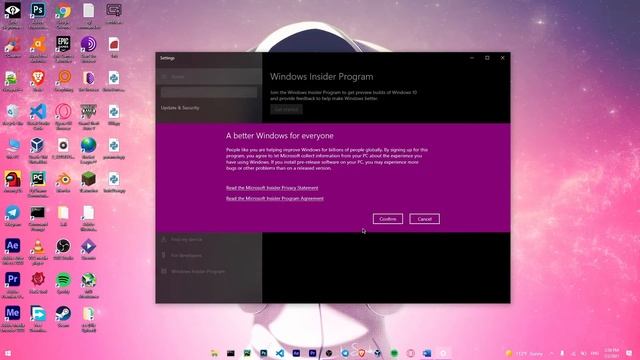The image size is (640, 360).
Task: Open the VLC media player desktop icon
Action: point(38,252)
